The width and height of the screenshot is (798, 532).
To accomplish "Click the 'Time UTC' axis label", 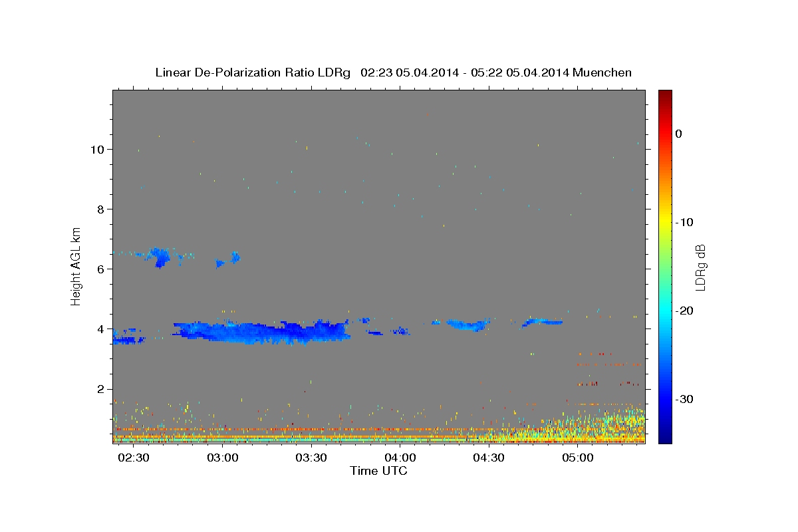I will coord(378,471).
